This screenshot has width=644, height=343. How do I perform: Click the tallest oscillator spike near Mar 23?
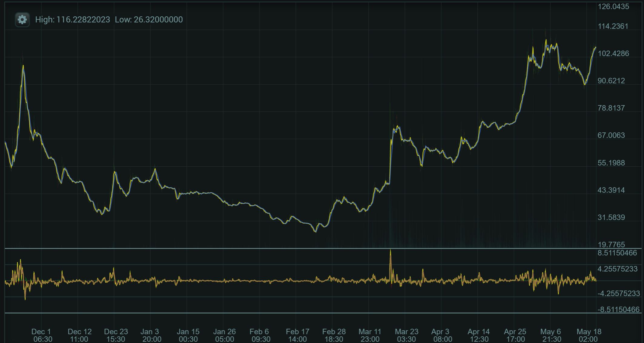[390, 251]
